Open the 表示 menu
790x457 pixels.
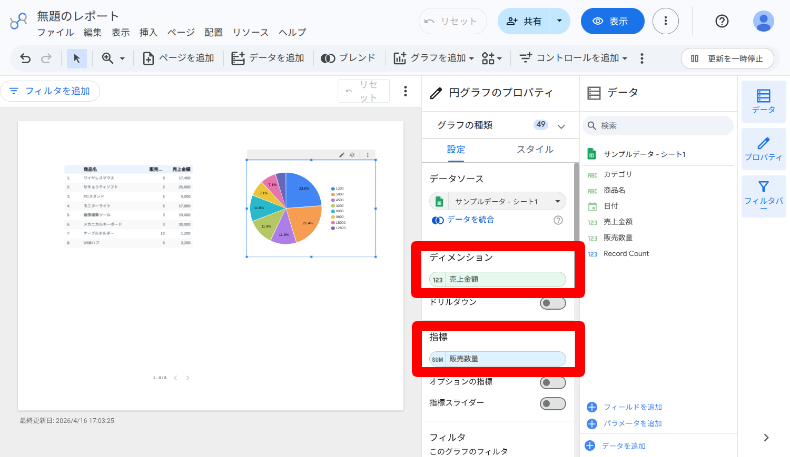(120, 33)
